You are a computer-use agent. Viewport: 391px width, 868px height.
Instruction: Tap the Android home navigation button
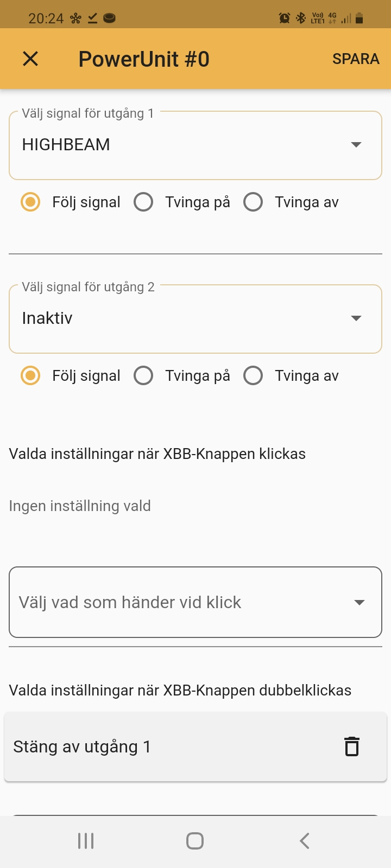pyautogui.click(x=195, y=841)
